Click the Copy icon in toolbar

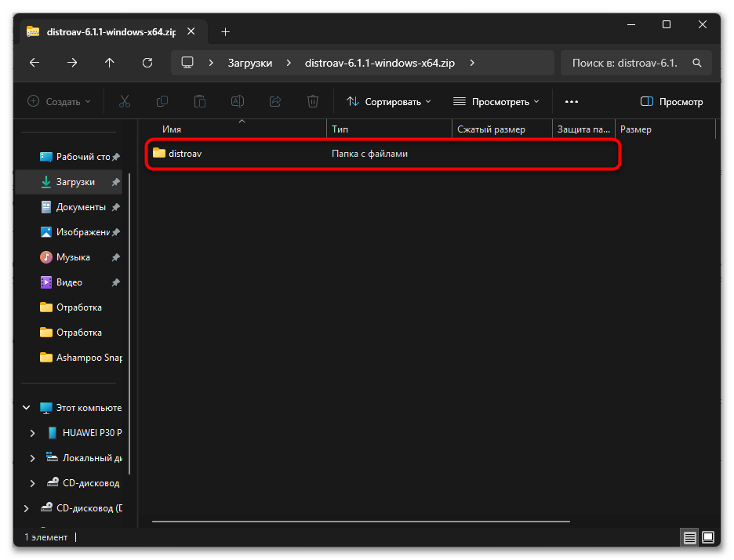point(162,101)
